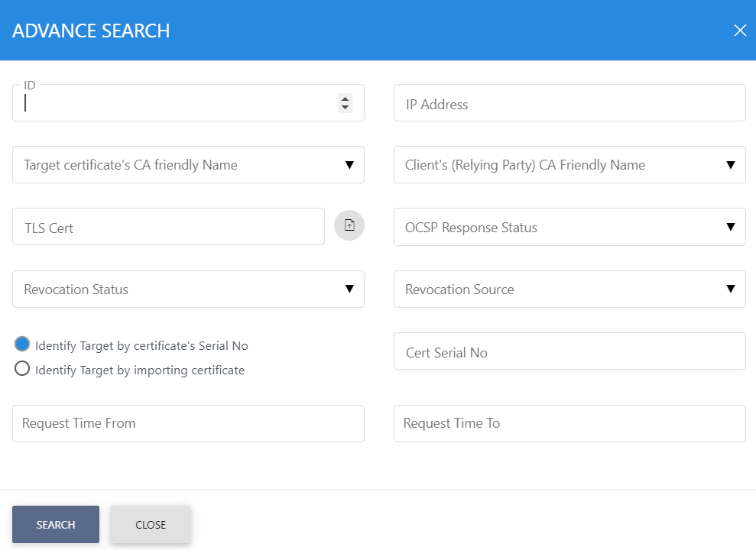Increase ID value using the up stepper arrow
The width and height of the screenshot is (756, 550).
coord(345,99)
